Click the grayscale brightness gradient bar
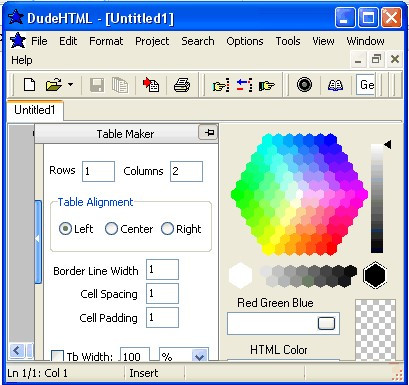Viewport: 409px width, 385px height. tap(377, 199)
